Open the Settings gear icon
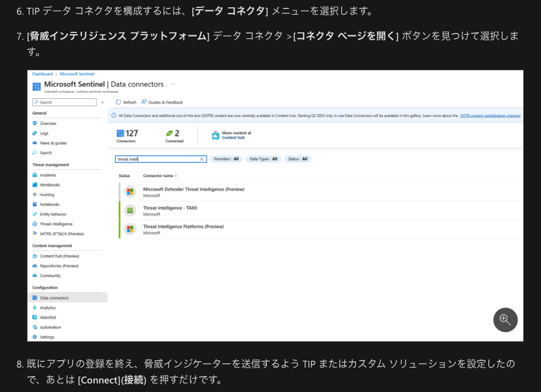Viewport: 541px width, 392px height. [35, 337]
